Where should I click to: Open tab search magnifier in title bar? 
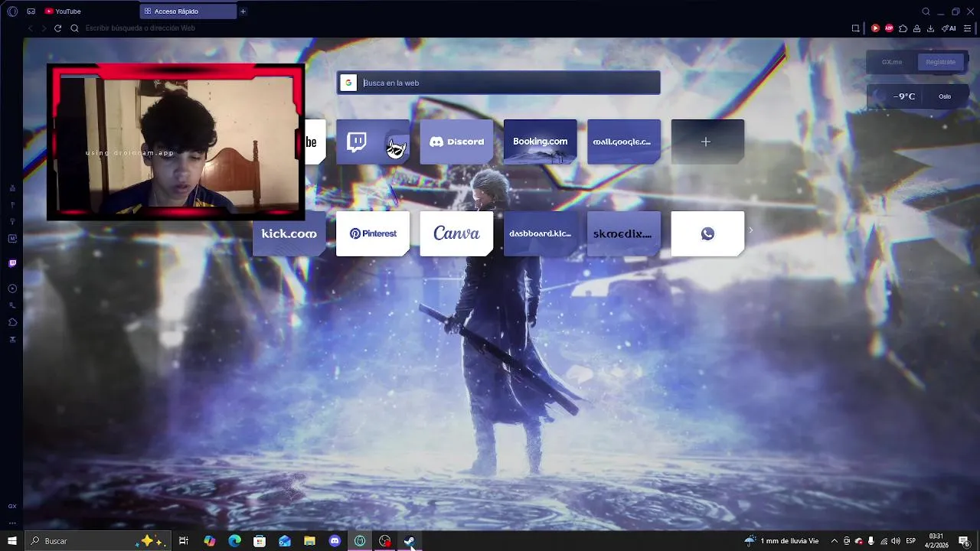(926, 11)
